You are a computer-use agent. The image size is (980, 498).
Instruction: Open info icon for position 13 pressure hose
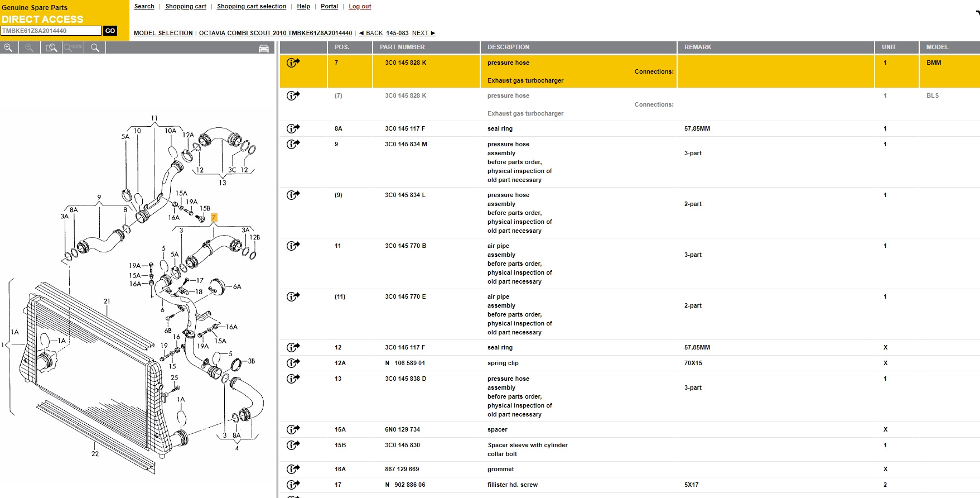(x=293, y=379)
